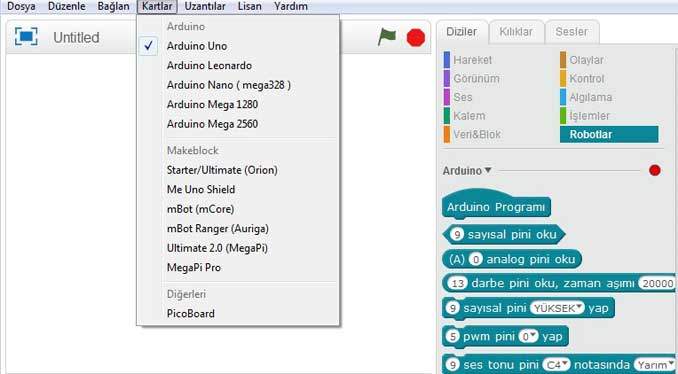The image size is (678, 374).
Task: Select mBot Ranger (Auriga) board
Action: pyautogui.click(x=238, y=228)
